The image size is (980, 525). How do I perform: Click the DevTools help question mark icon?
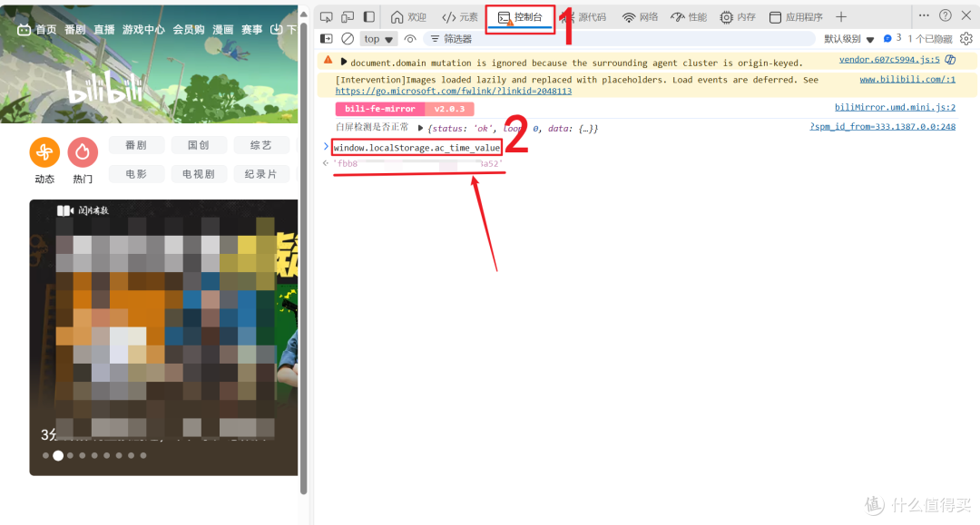(945, 15)
